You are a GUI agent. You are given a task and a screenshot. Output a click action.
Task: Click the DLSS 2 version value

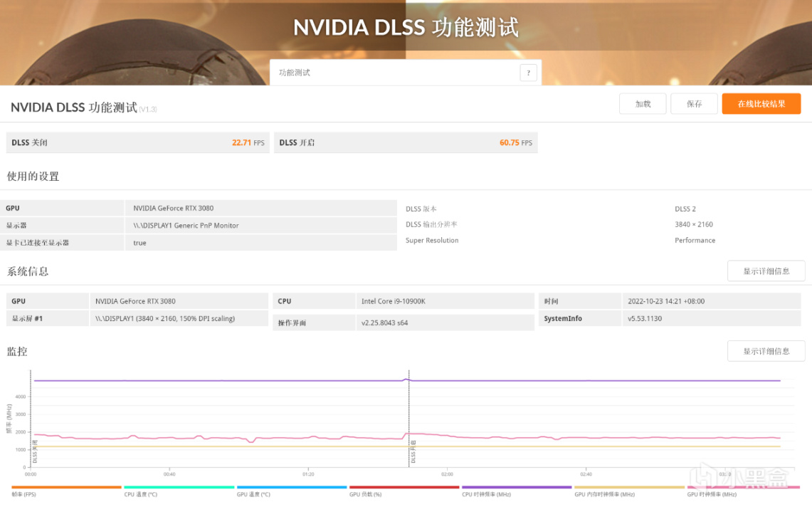[685, 209]
